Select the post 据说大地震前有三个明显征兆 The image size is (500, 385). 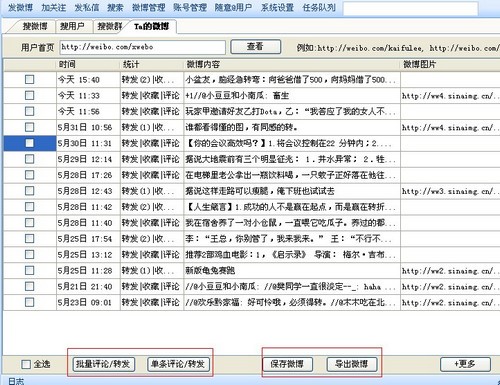point(292,159)
